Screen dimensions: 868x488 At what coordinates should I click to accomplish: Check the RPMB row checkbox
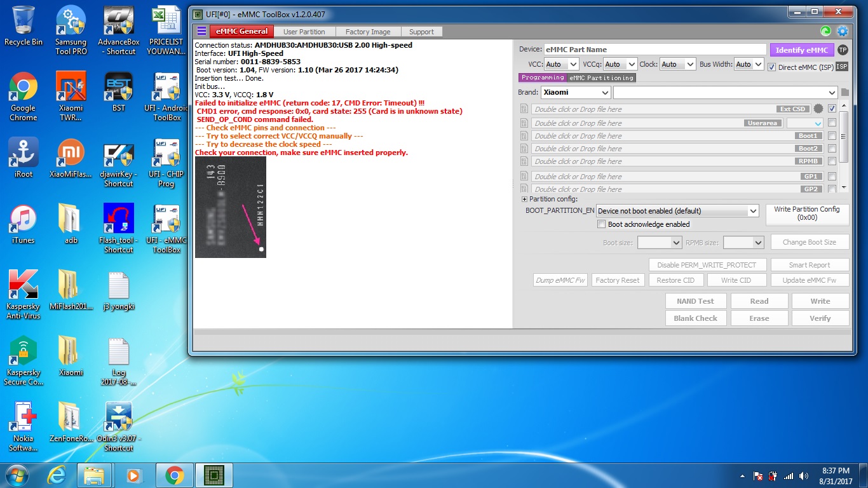click(832, 161)
